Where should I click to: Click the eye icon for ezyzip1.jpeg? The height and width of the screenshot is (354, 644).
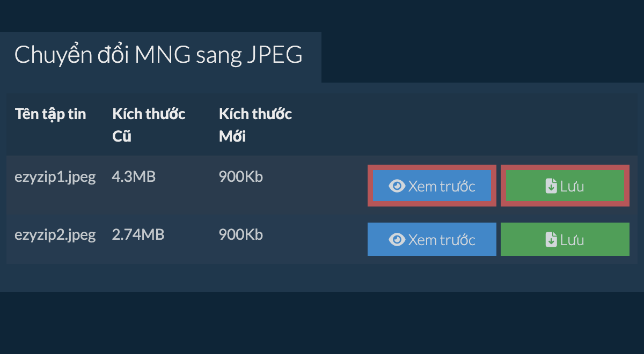click(397, 186)
